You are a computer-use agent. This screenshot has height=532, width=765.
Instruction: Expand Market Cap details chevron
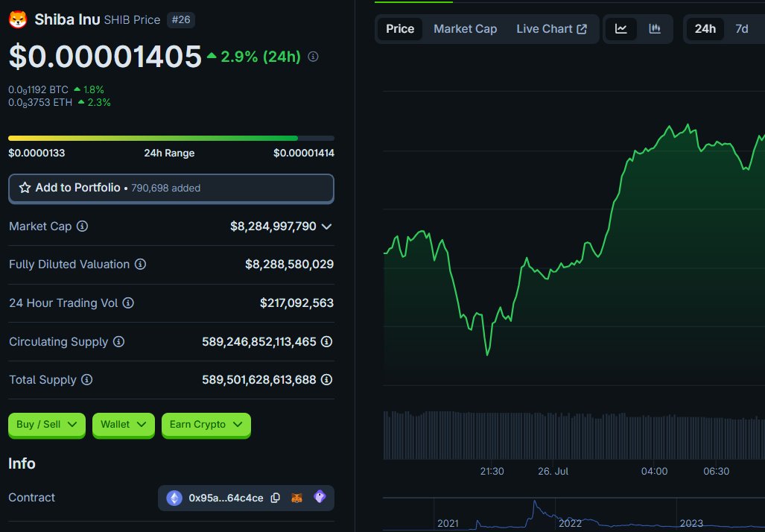pos(327,227)
